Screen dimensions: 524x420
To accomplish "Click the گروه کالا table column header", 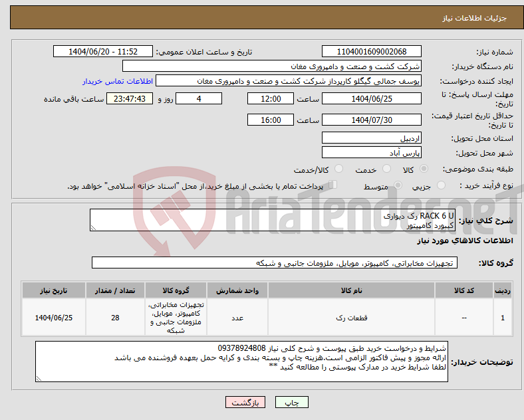I will (176, 290).
